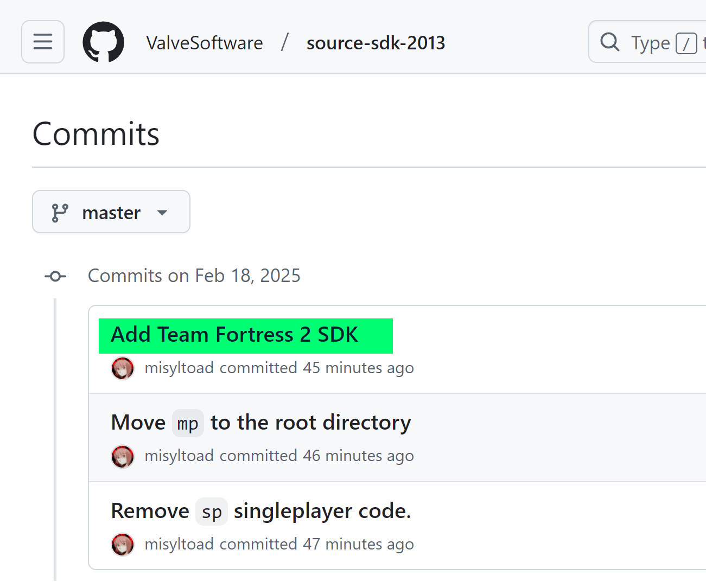Image resolution: width=706 pixels, height=588 pixels.
Task: Click misyltoad username on 45 minutes commit
Action: tap(179, 368)
